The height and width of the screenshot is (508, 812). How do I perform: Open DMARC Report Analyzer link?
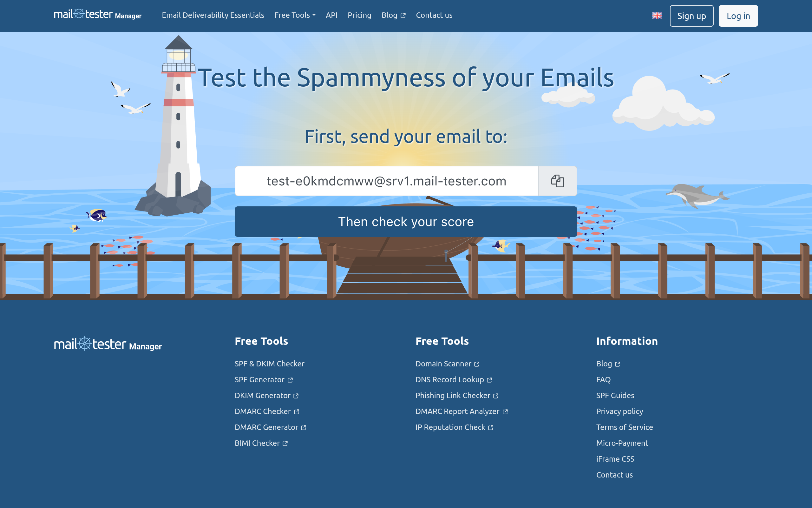tap(462, 411)
